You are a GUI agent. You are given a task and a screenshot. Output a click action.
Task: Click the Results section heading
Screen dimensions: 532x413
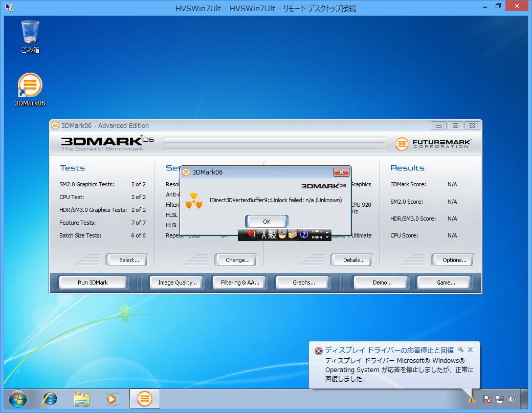click(x=407, y=168)
